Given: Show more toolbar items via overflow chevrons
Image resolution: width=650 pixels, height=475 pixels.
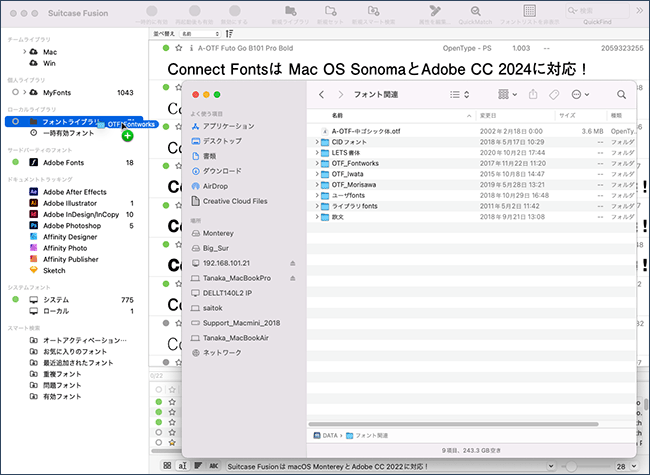Looking at the screenshot, I should click(640, 11).
